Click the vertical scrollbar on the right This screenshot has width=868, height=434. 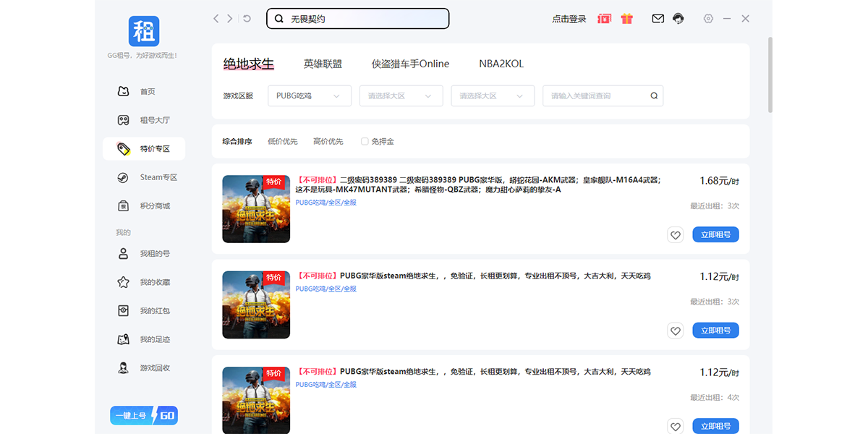(x=770, y=75)
